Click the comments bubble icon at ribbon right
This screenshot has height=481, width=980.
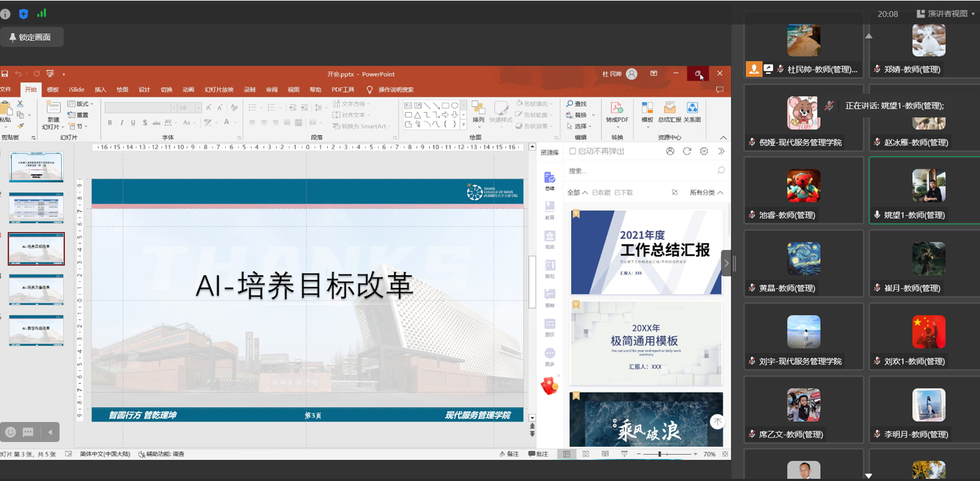719,90
